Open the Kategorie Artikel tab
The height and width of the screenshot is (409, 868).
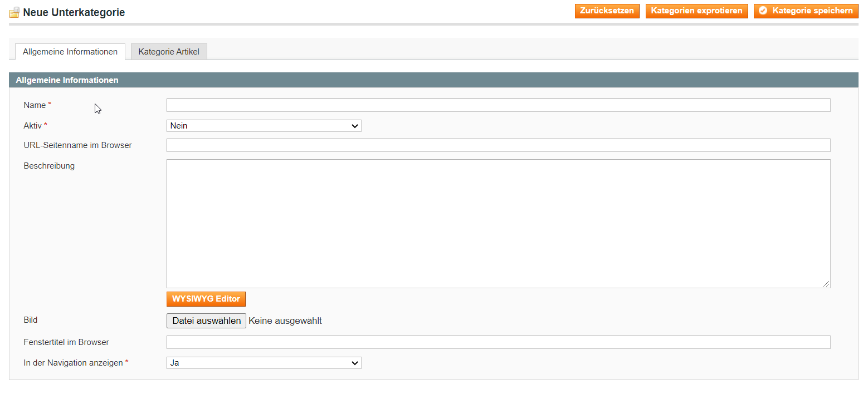169,52
